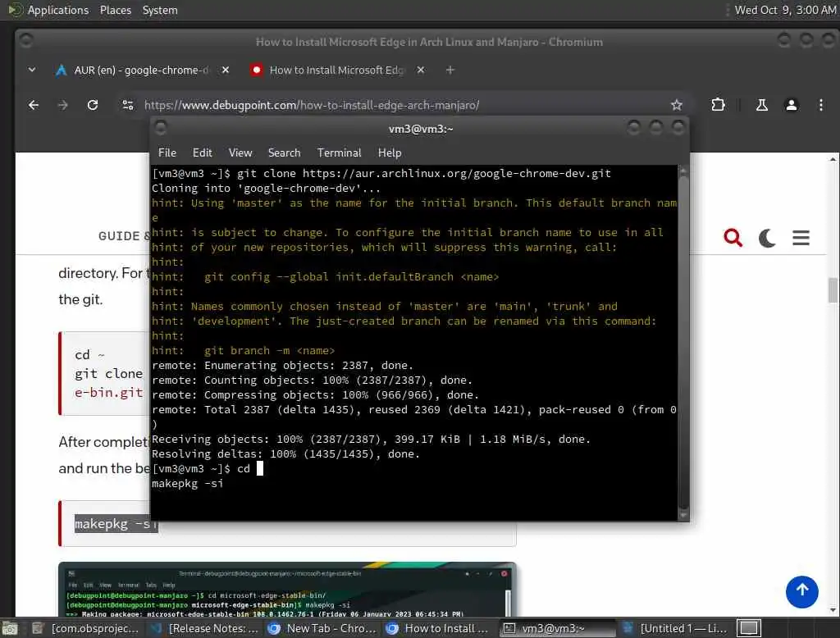
Task: Open the terminal Edit menu
Action: click(202, 153)
